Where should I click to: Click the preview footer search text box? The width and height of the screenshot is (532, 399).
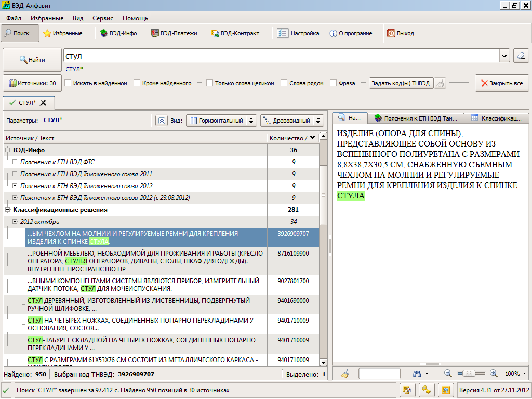point(379,374)
